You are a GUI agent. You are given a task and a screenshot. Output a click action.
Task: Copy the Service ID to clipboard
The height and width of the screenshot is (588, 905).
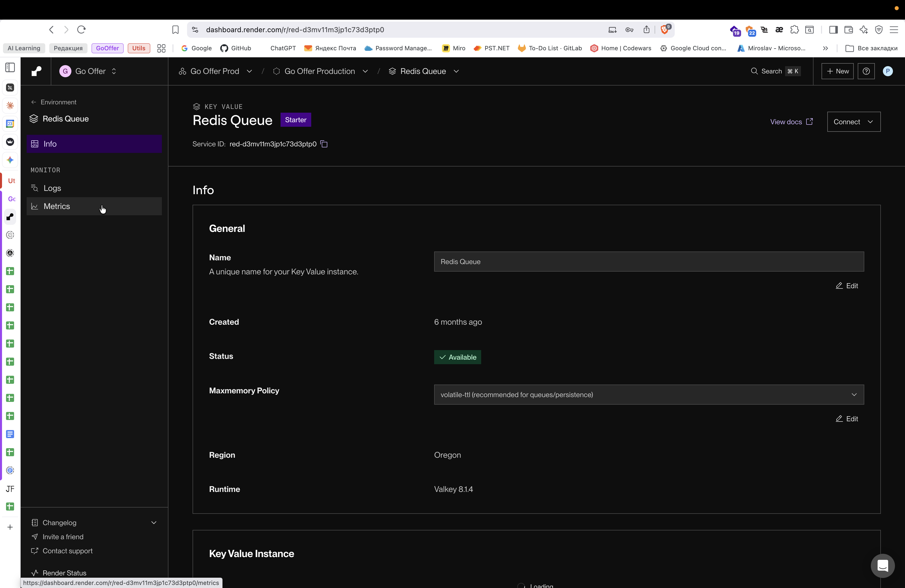(x=324, y=144)
